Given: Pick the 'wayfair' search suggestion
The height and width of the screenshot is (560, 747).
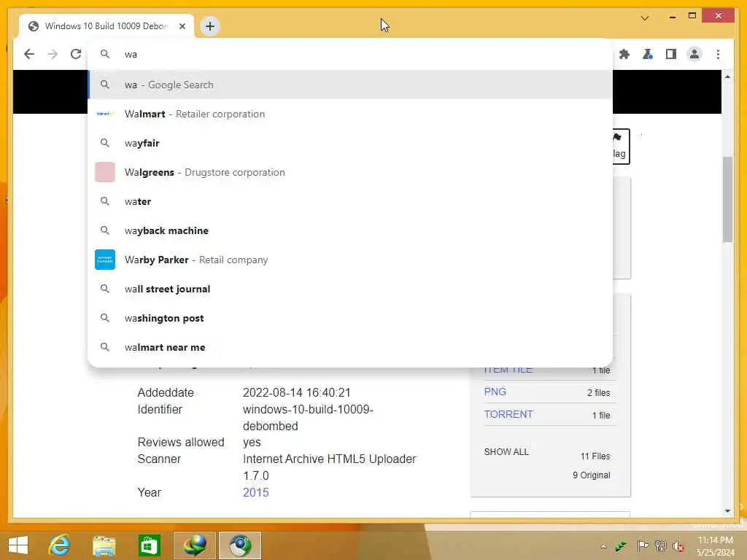Looking at the screenshot, I should point(350,143).
